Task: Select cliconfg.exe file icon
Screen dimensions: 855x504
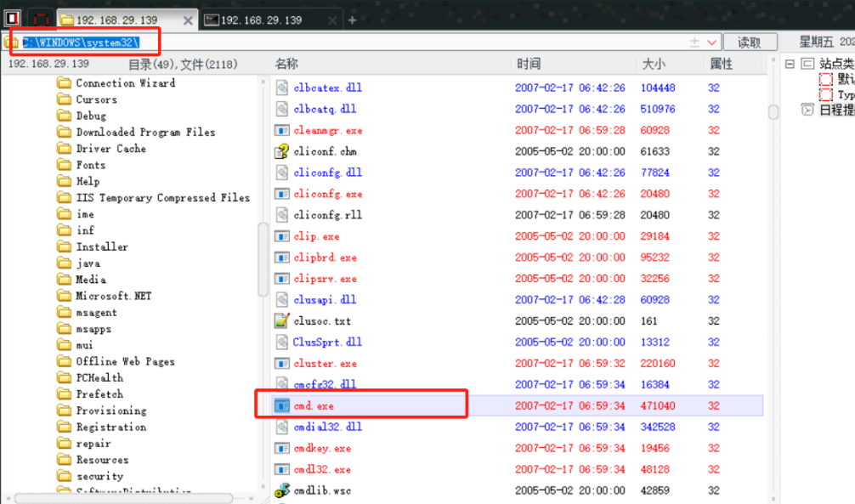Action: [282, 194]
